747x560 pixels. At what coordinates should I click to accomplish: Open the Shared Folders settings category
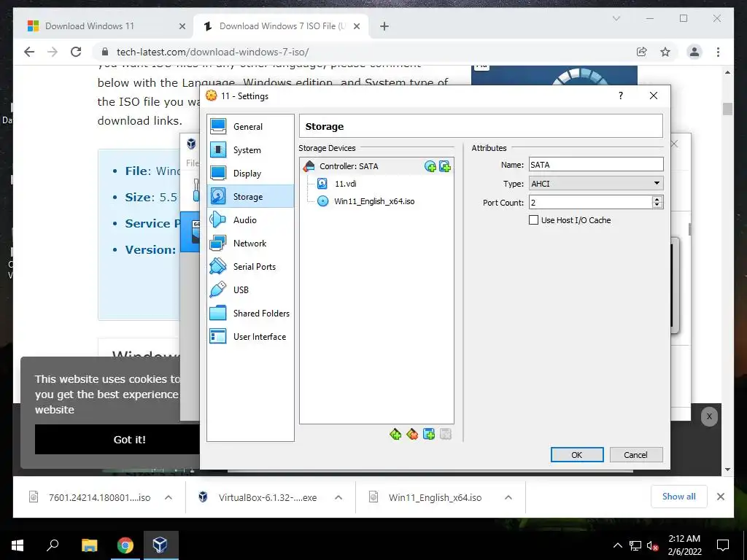pyautogui.click(x=250, y=314)
